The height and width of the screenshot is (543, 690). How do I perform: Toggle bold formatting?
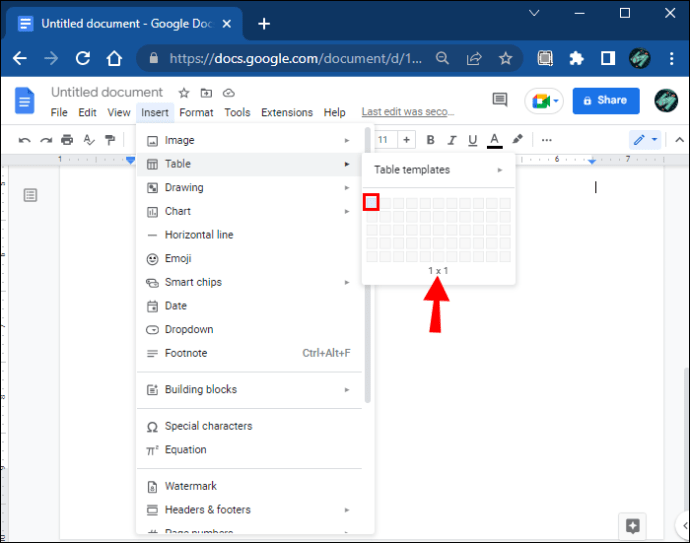431,140
